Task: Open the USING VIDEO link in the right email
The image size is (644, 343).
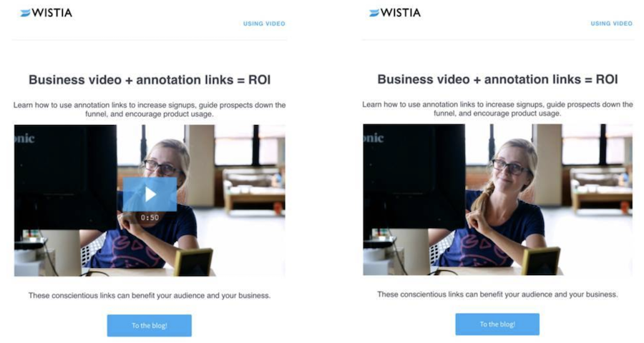Action: point(612,24)
